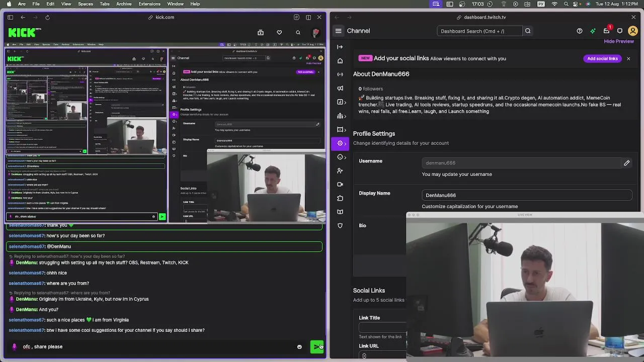
Task: Open the site control icon beside kick.com URL
Action: tap(296, 17)
